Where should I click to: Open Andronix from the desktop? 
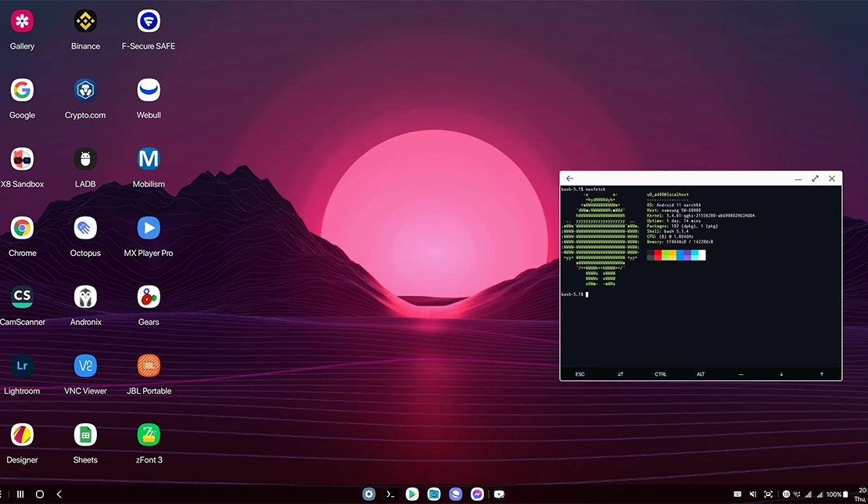point(84,297)
